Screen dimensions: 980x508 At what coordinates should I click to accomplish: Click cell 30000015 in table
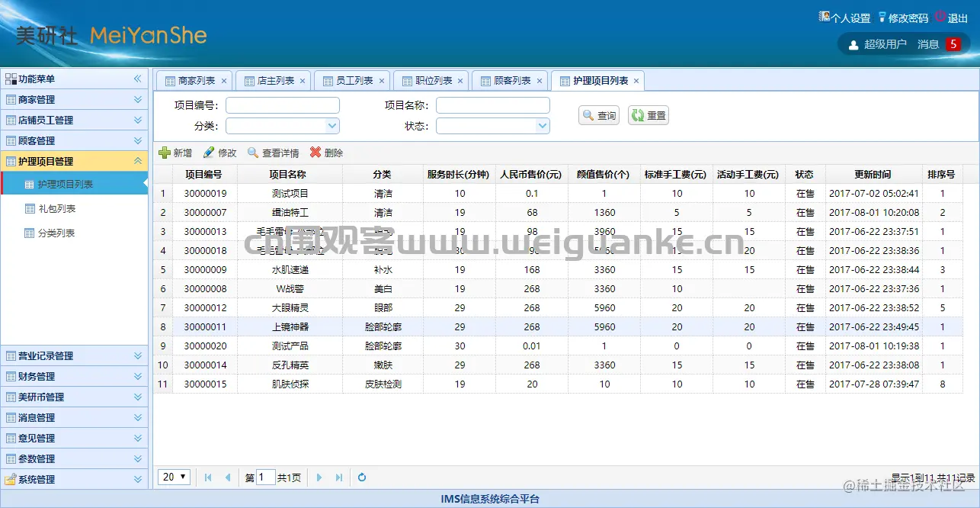click(205, 384)
